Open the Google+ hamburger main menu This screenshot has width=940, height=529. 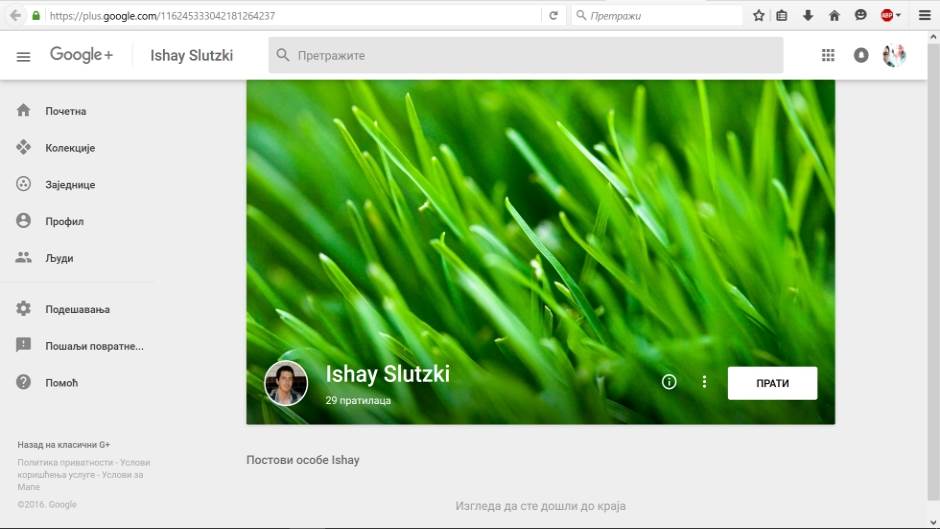point(24,56)
